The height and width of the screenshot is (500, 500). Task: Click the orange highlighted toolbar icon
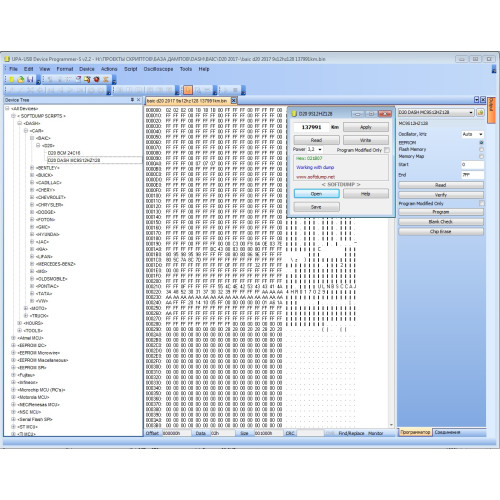point(188,90)
